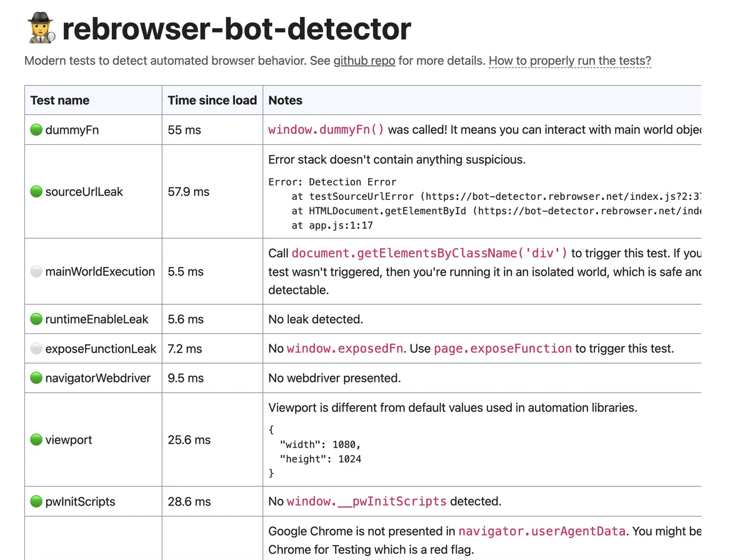Select the 'viewport' test name text
The width and height of the screenshot is (750, 560).
tap(69, 440)
